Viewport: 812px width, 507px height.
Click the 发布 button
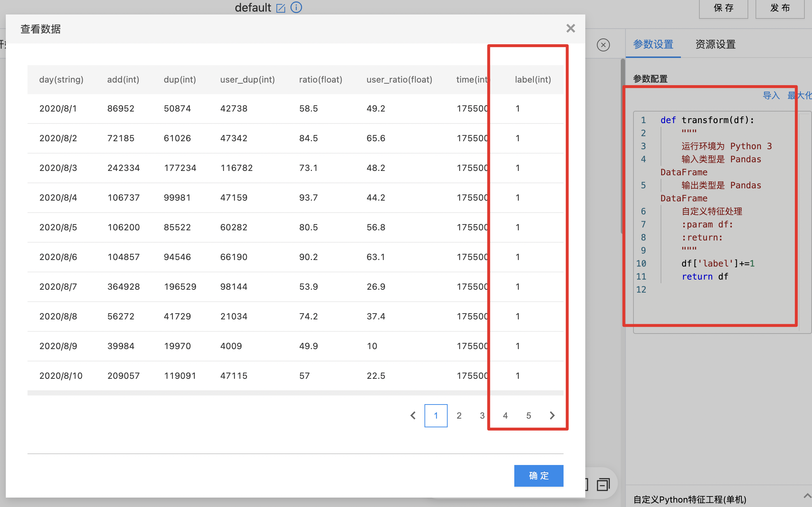780,8
